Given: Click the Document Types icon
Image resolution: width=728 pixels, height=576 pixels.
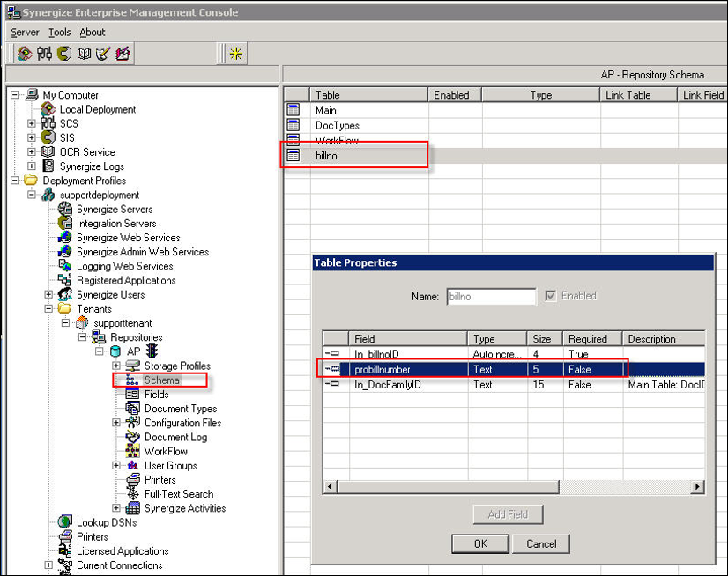Looking at the screenshot, I should tap(133, 409).
